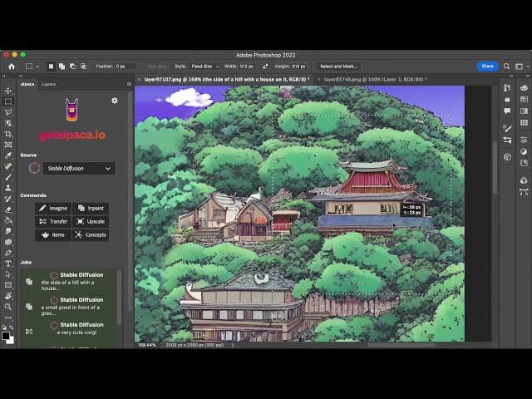Viewport: 532px width, 399px height.
Task: Switch to the layer97107.png document tab
Action: click(x=227, y=80)
